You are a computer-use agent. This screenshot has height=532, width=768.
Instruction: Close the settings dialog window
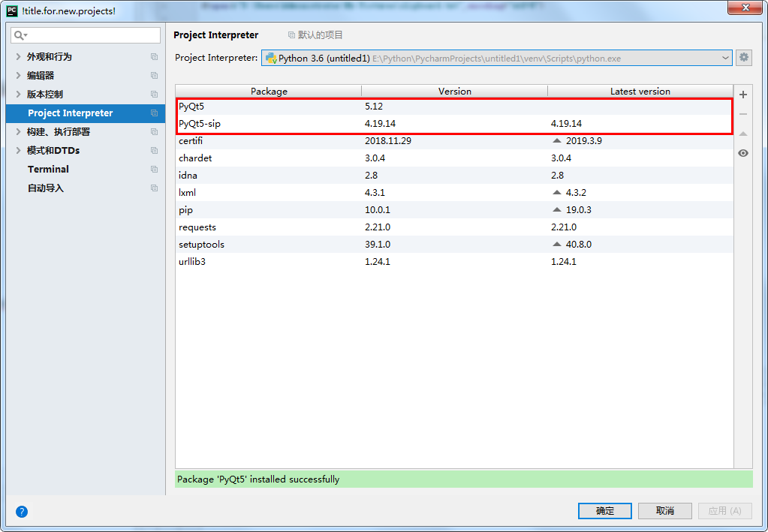point(745,8)
